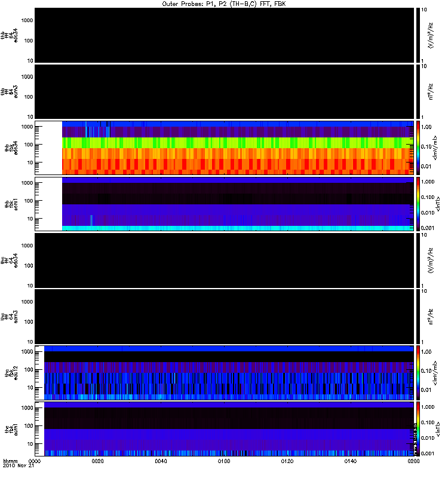The width and height of the screenshot is (448, 478).
Task: Click the 'hhmm' axis unit label
Action: tap(10, 461)
